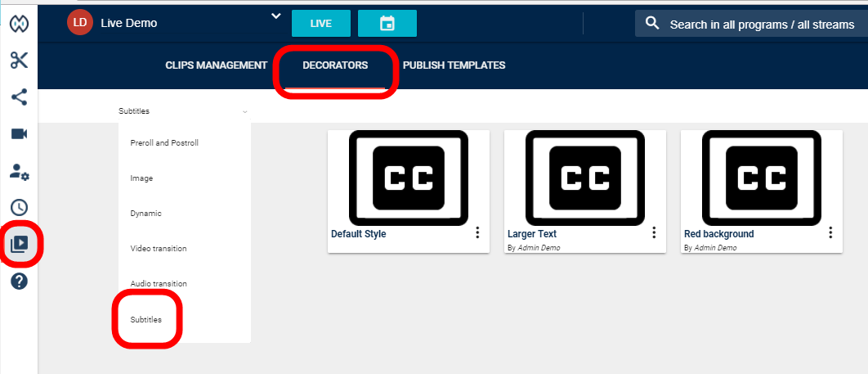Select the Larger Text subtitle thumbnail
This screenshot has width=868, height=374.
584,178
